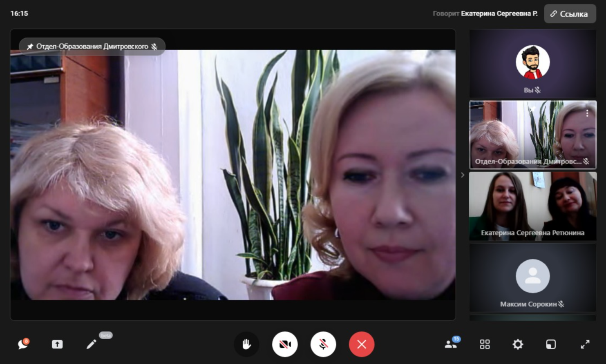Toggle the picture-in-picture layout button
Screen dimensions: 606x364
point(551,344)
